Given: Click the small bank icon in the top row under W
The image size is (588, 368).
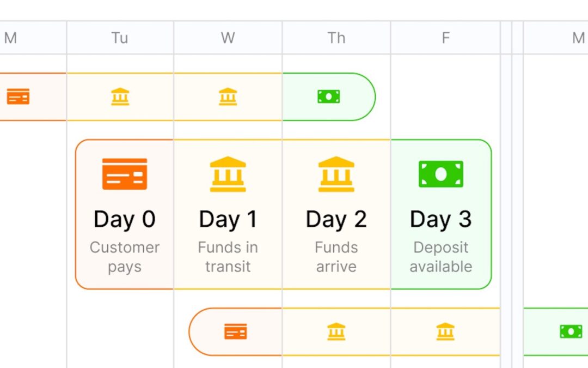Looking at the screenshot, I should pyautogui.click(x=228, y=96).
